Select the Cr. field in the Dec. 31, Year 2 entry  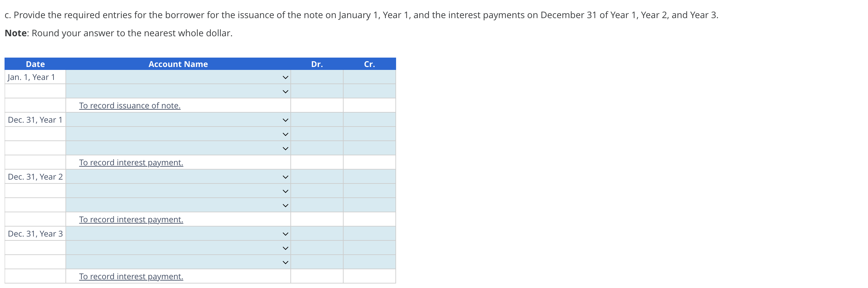click(x=369, y=176)
